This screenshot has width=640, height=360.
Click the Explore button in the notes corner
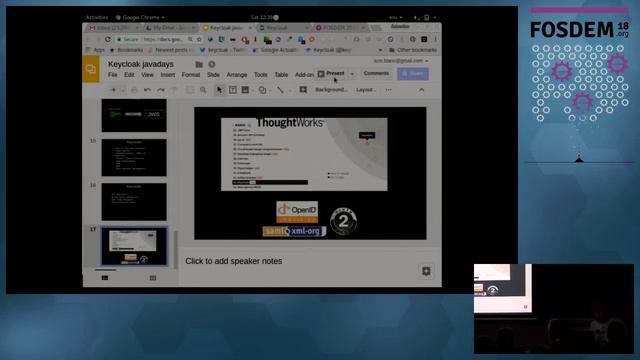coord(426,271)
